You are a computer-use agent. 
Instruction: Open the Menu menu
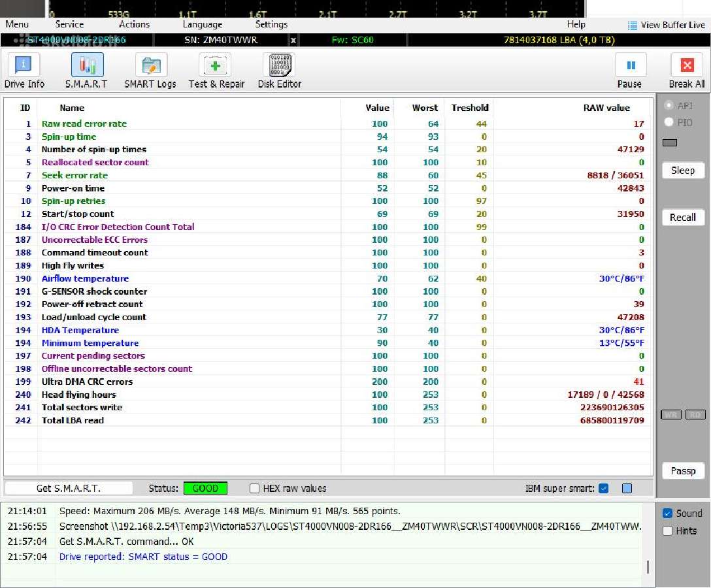(x=17, y=24)
